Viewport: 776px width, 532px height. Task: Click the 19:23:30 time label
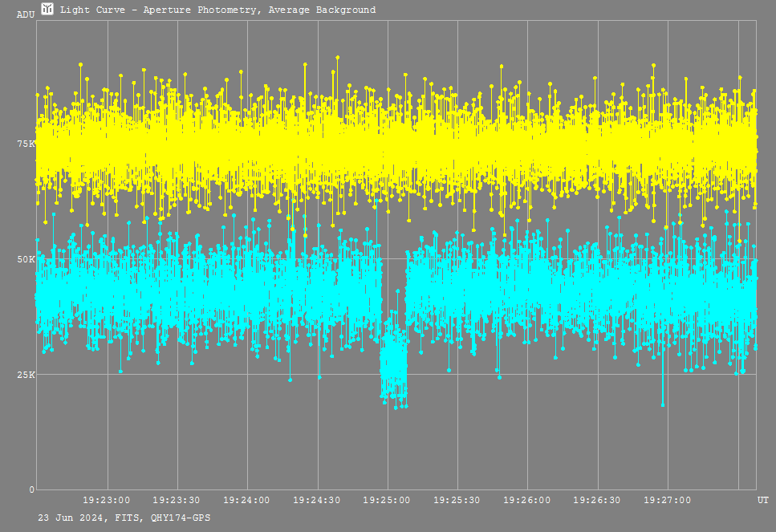tap(177, 501)
